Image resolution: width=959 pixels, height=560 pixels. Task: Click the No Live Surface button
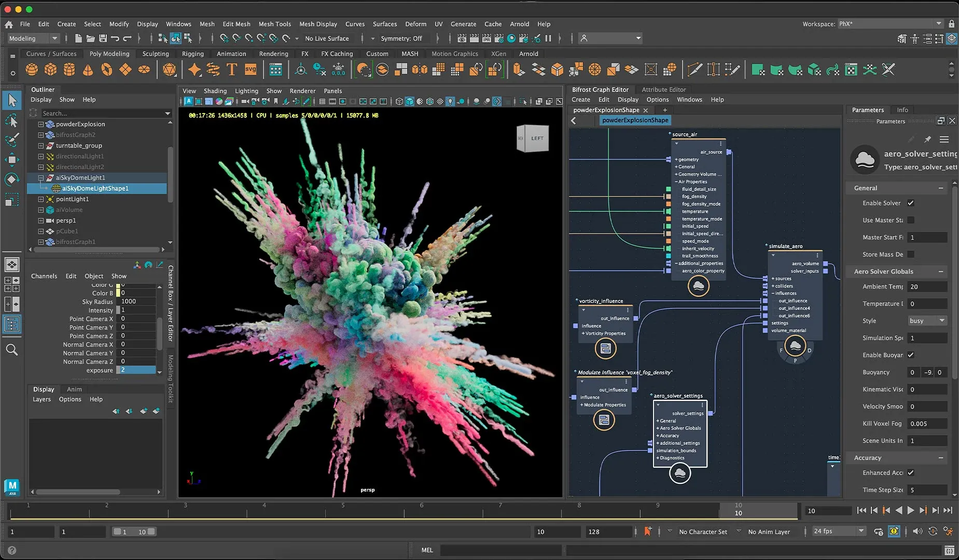click(x=328, y=38)
